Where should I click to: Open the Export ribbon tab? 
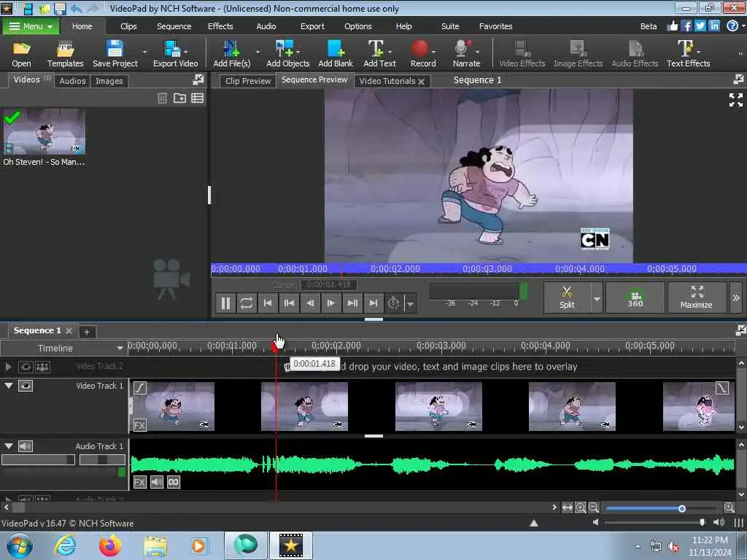coord(312,26)
